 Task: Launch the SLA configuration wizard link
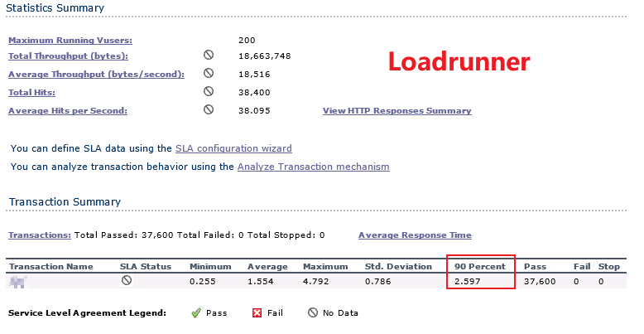pos(233,148)
